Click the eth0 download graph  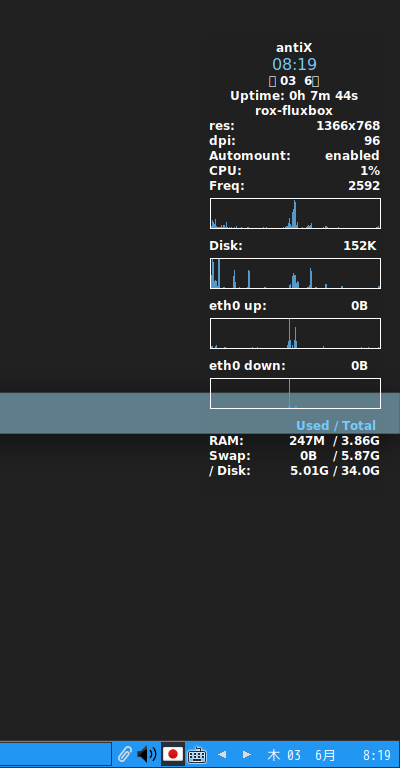295,393
